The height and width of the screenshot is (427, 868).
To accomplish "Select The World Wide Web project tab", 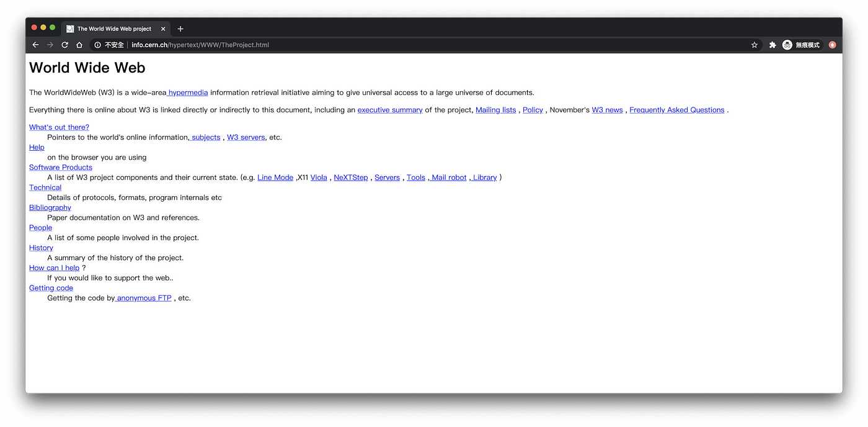I will [x=115, y=29].
